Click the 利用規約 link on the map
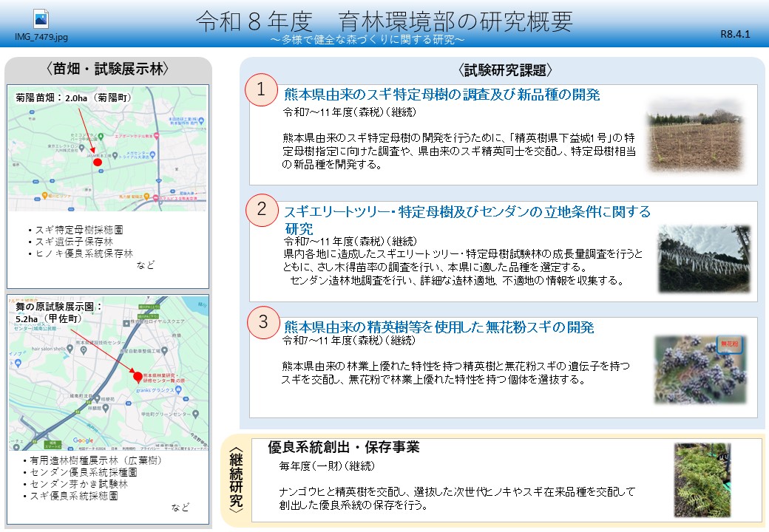 tap(130, 447)
